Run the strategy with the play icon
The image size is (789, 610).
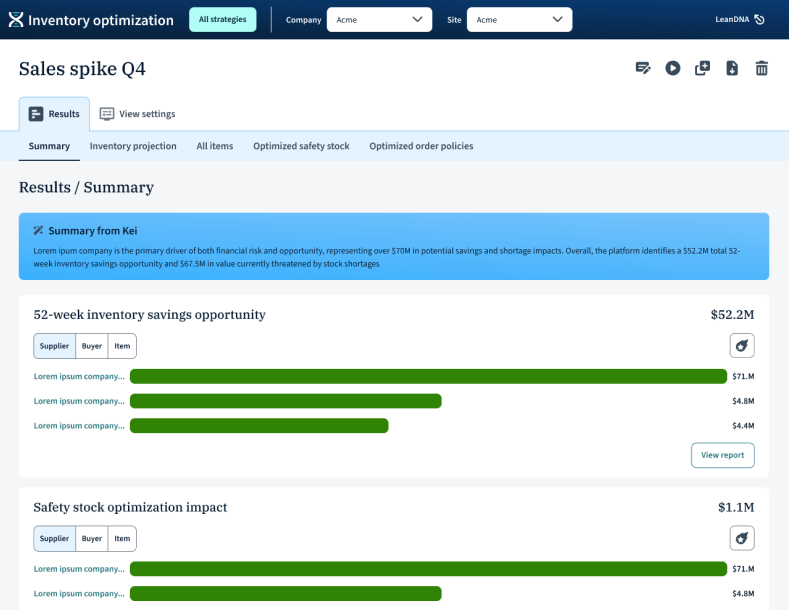(x=673, y=68)
